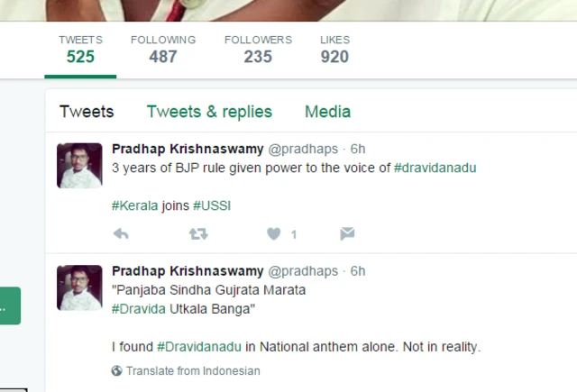Open the Tweets 525 stat tab

coord(80,50)
